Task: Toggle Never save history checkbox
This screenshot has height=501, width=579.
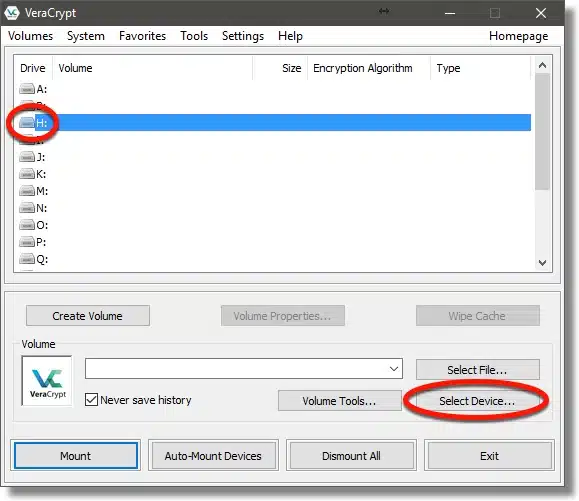Action: pyautogui.click(x=91, y=400)
